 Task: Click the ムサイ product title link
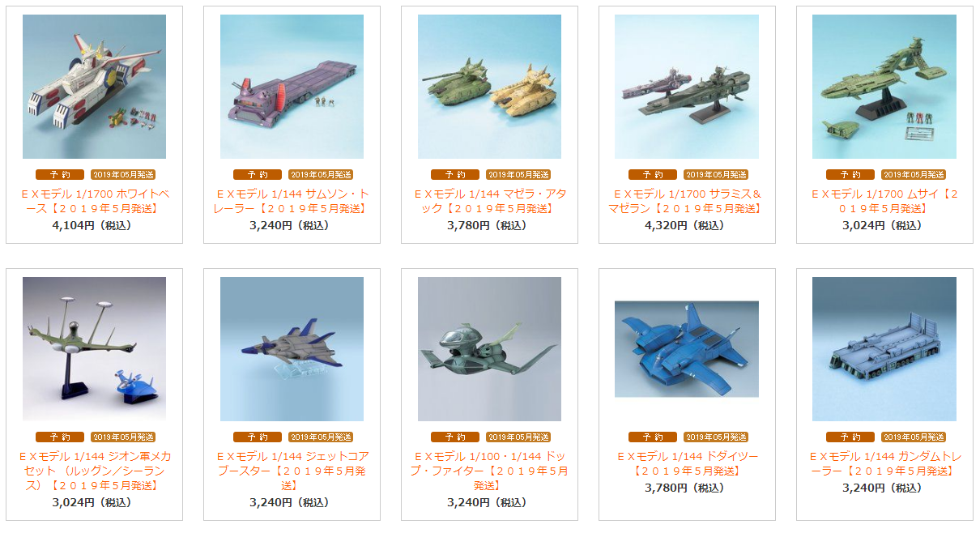(884, 201)
